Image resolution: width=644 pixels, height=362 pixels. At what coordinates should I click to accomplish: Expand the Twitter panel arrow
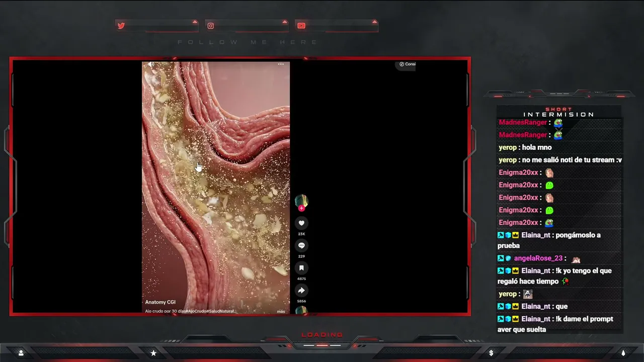coord(195,22)
